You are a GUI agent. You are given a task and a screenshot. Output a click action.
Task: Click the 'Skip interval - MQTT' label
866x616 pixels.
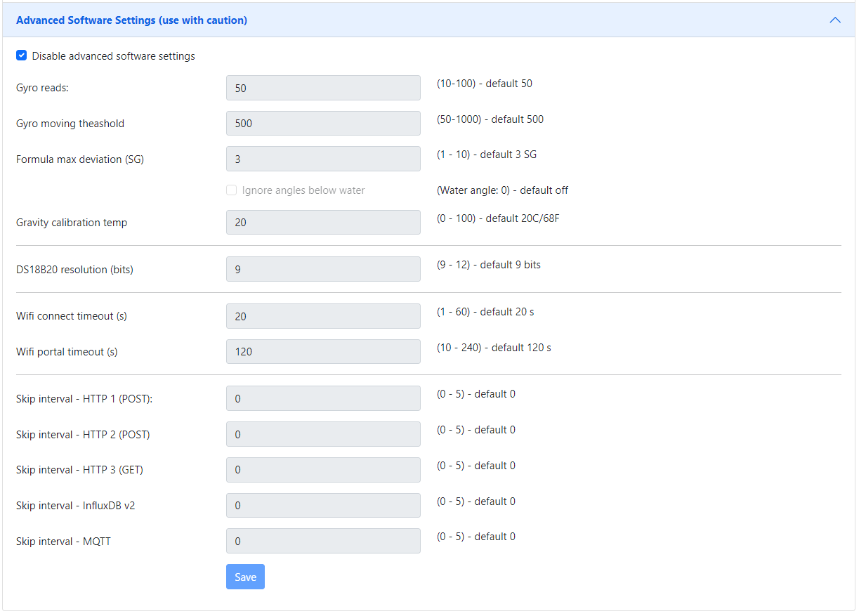(63, 542)
